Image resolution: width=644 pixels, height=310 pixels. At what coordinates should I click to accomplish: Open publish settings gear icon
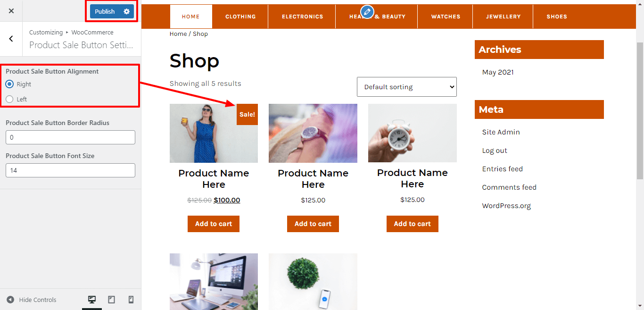(x=126, y=11)
